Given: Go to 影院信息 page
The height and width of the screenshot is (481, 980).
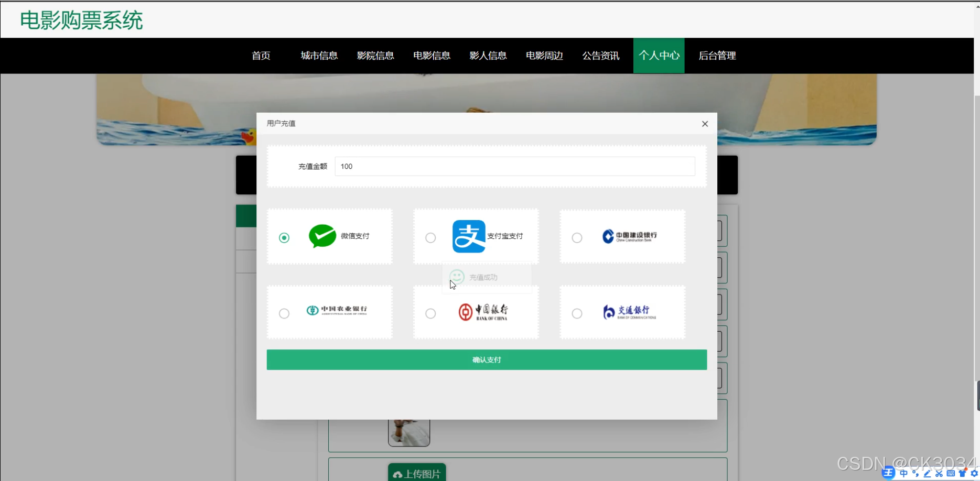Looking at the screenshot, I should tap(375, 56).
